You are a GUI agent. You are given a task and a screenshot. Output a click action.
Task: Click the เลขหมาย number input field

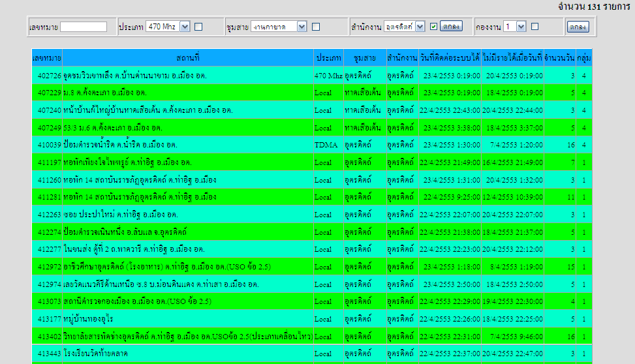click(x=84, y=27)
